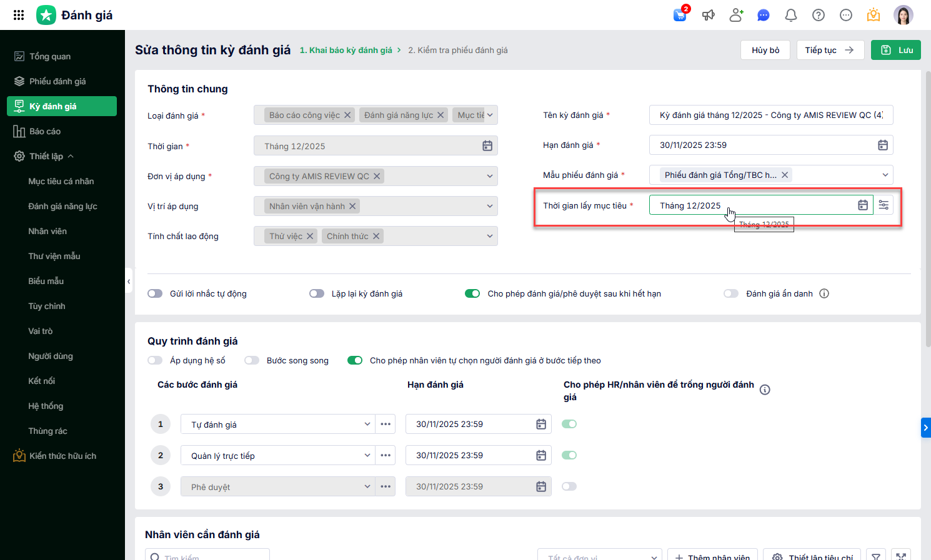Go to Phiếu đánh giá in sidebar
Screen dimensions: 931x560
pos(57,81)
